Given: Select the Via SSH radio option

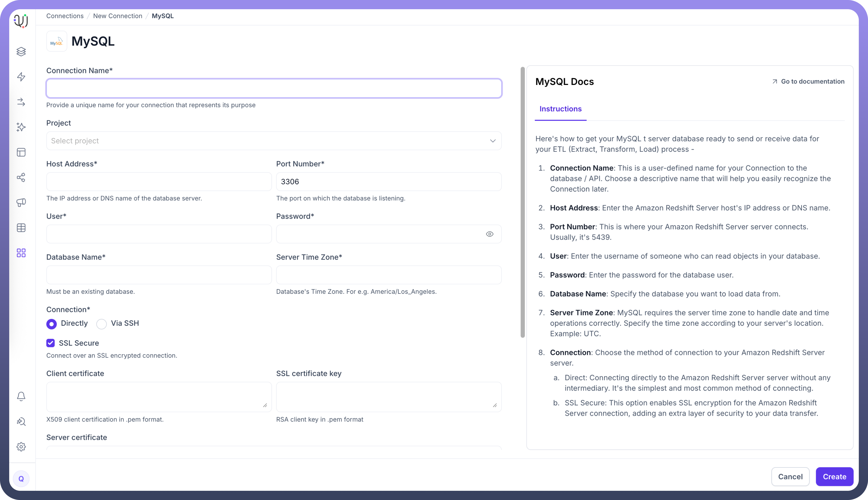Looking at the screenshot, I should [x=102, y=324].
